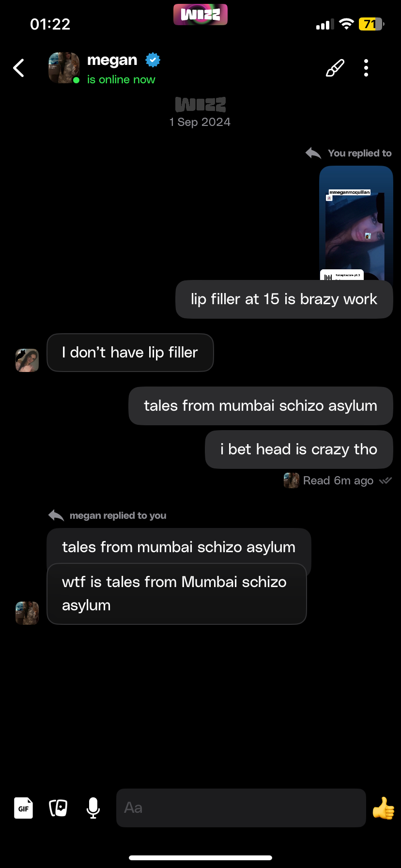Tap the Read 6m ago receipt
The height and width of the screenshot is (868, 401).
coord(338,480)
